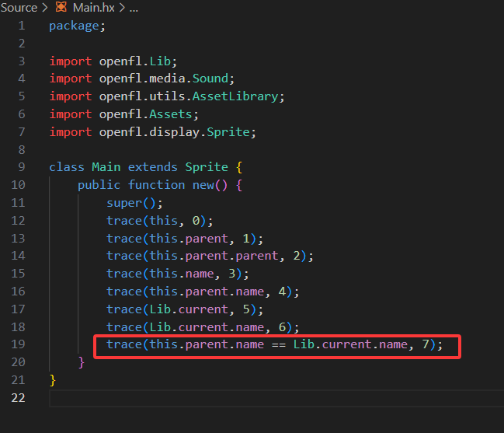This screenshot has height=433, width=504.
Task: Click 'Sound' in the openfl.media import
Action: point(210,79)
